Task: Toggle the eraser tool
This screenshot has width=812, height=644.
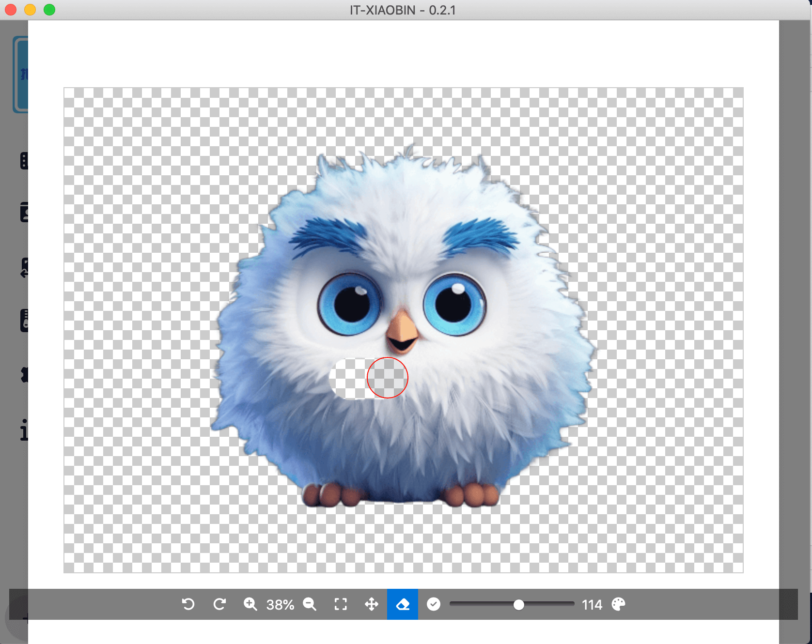Action: tap(403, 604)
